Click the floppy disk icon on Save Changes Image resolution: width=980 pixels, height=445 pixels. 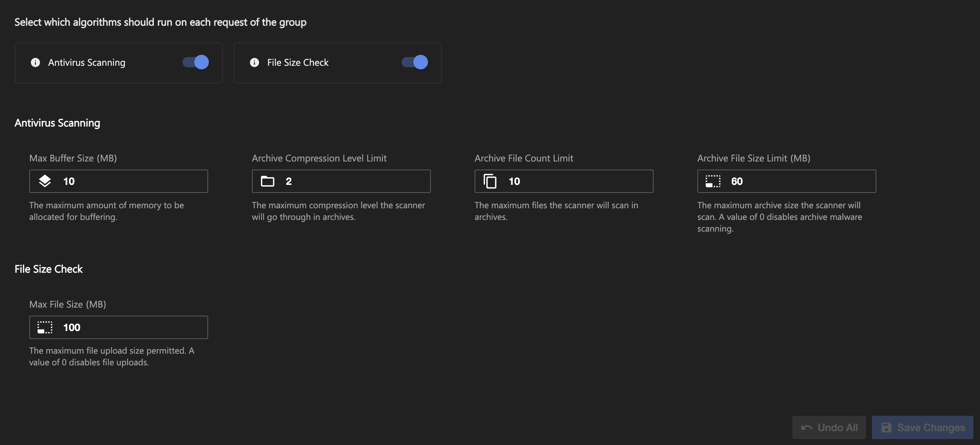[x=887, y=427]
